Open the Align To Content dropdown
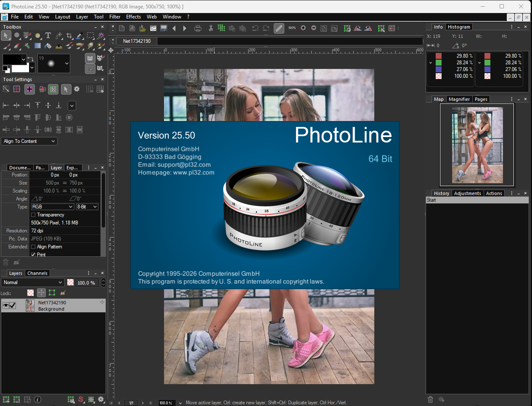 pyautogui.click(x=29, y=141)
